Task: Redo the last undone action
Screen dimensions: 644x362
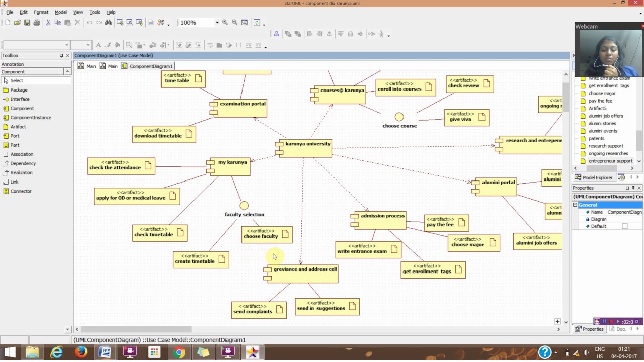Action: point(99,23)
